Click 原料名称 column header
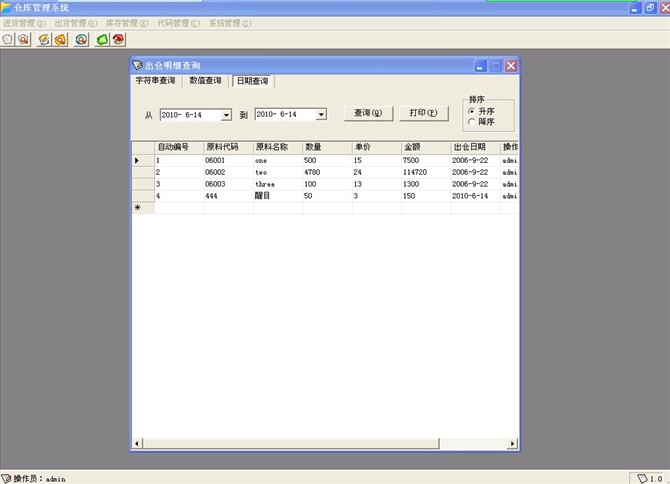This screenshot has width=670, height=484. click(x=278, y=147)
